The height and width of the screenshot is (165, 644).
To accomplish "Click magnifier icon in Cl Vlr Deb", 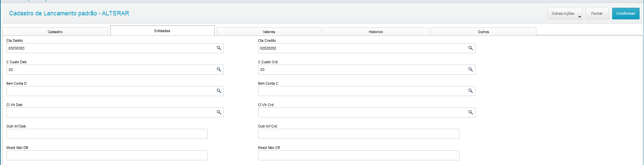I will tap(219, 112).
